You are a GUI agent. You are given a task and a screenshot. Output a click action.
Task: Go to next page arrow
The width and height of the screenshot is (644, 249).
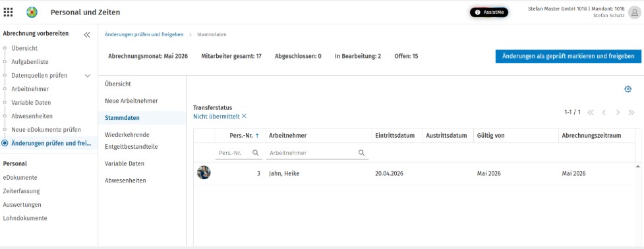click(618, 113)
